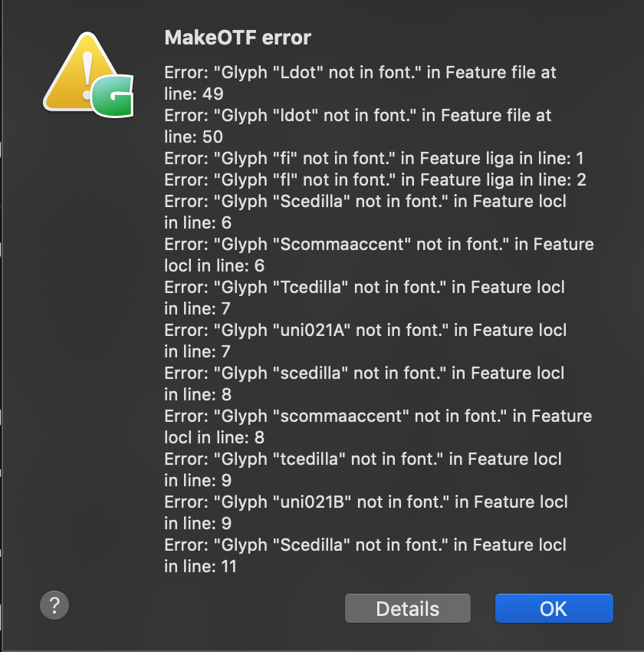The width and height of the screenshot is (644, 652).
Task: Select the lowercase "ldot" error at line 50
Action: [x=358, y=126]
